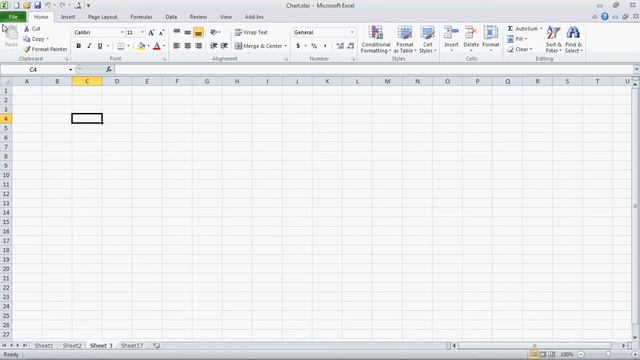Open the Calibri font name dropdown

[x=122, y=32]
